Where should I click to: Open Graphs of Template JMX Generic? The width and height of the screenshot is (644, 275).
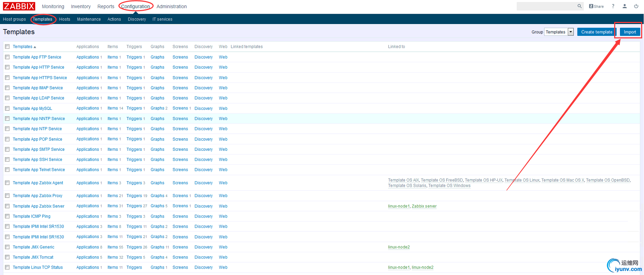pos(157,247)
